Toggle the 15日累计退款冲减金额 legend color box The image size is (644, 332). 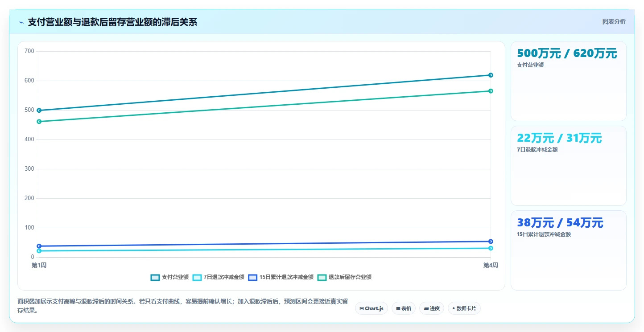click(253, 277)
